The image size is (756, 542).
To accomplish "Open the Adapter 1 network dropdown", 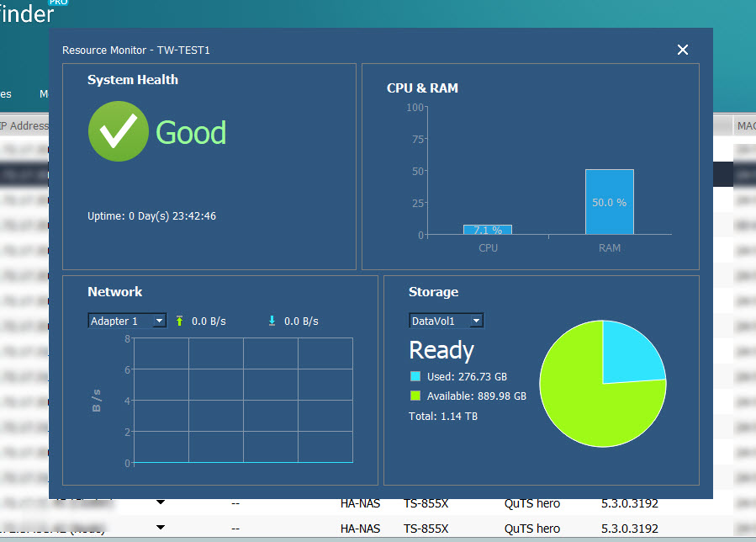I will [x=126, y=321].
